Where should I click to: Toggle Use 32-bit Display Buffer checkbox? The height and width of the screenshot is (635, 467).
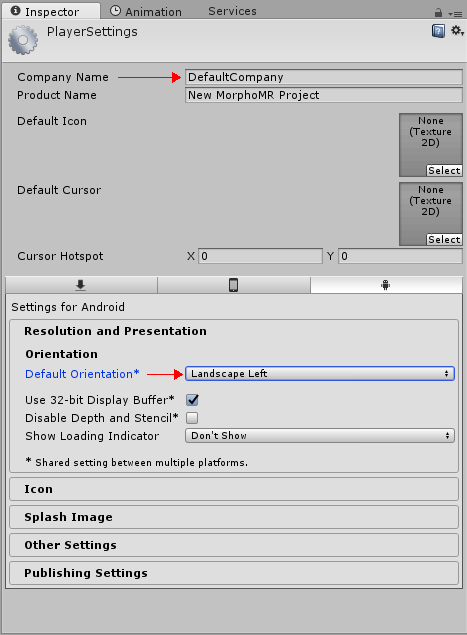tap(192, 400)
